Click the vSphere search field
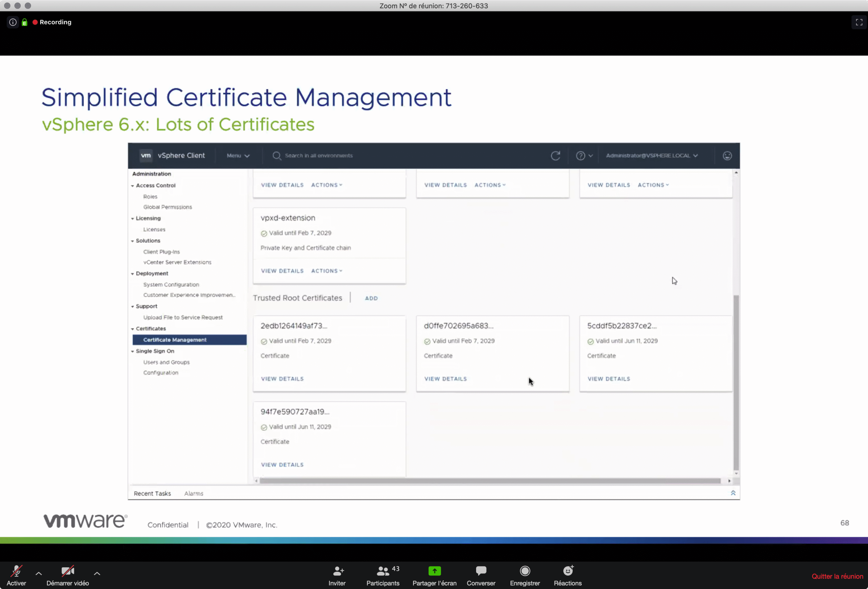The image size is (868, 589). coord(319,156)
